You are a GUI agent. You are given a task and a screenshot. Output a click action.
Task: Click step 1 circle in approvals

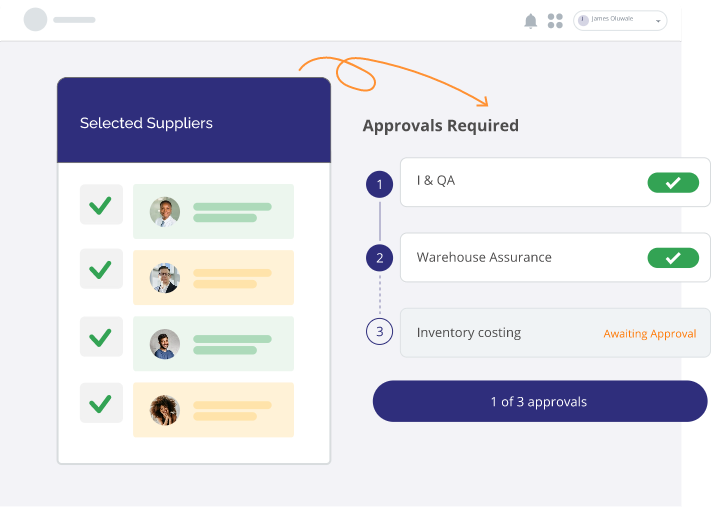[x=379, y=184]
